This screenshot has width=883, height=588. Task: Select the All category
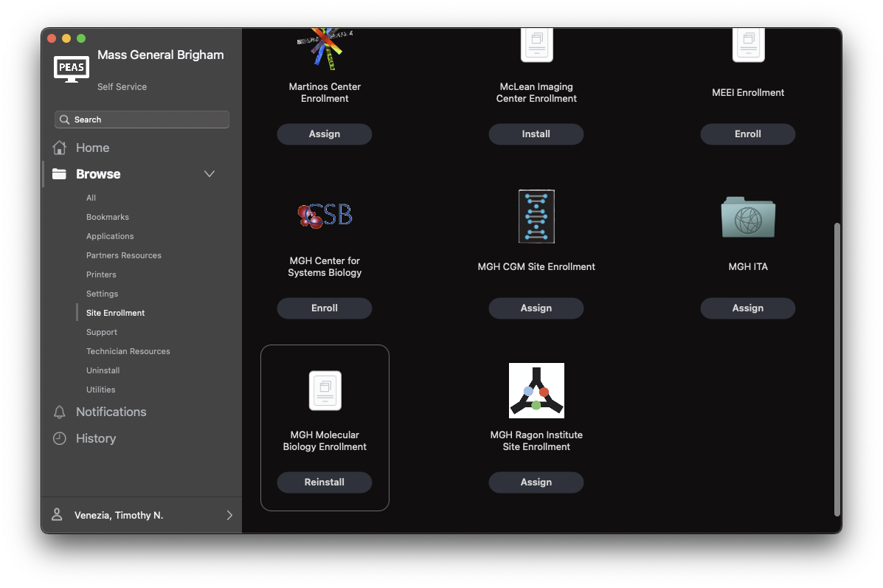[91, 198]
